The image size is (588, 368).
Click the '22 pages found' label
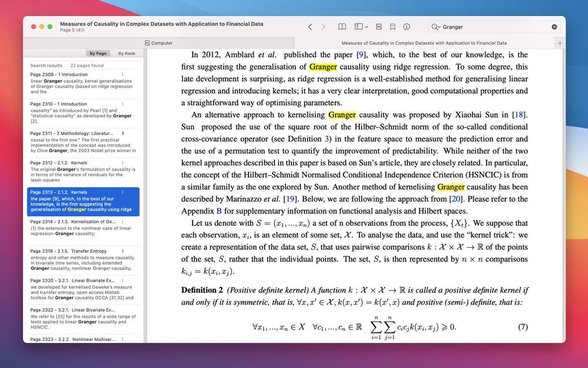(x=87, y=65)
